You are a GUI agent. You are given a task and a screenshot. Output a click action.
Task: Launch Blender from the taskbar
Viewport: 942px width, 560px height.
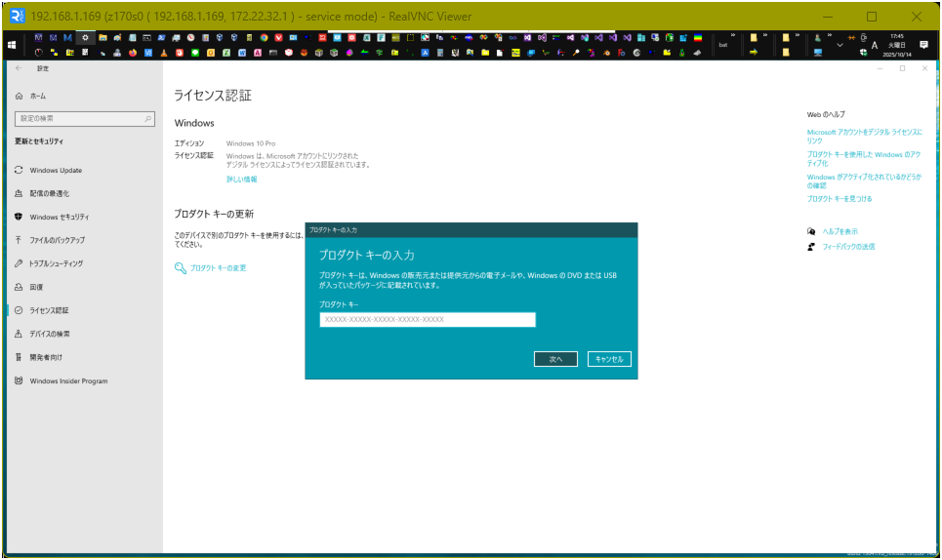pos(607,53)
